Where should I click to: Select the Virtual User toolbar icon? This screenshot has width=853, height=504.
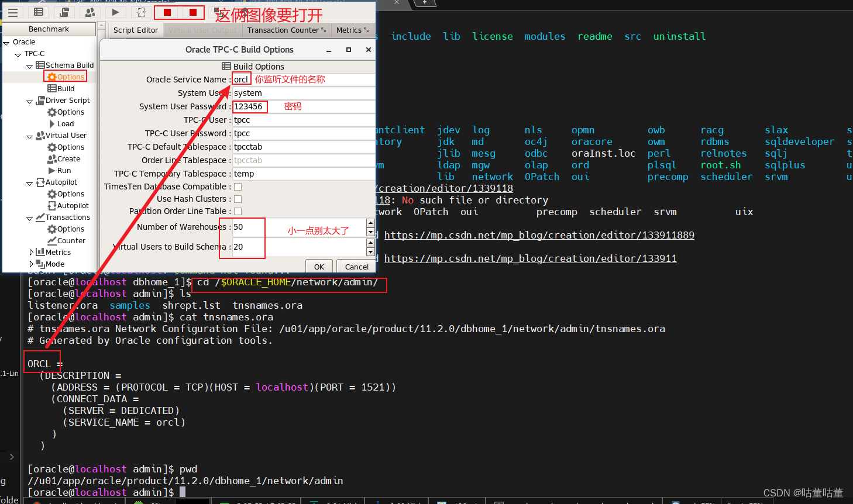pyautogui.click(x=90, y=12)
